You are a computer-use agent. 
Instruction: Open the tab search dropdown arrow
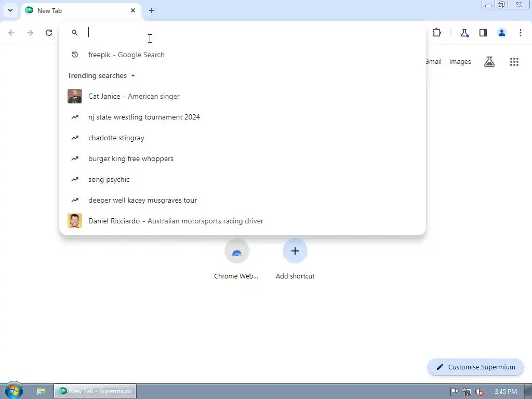(x=10, y=10)
